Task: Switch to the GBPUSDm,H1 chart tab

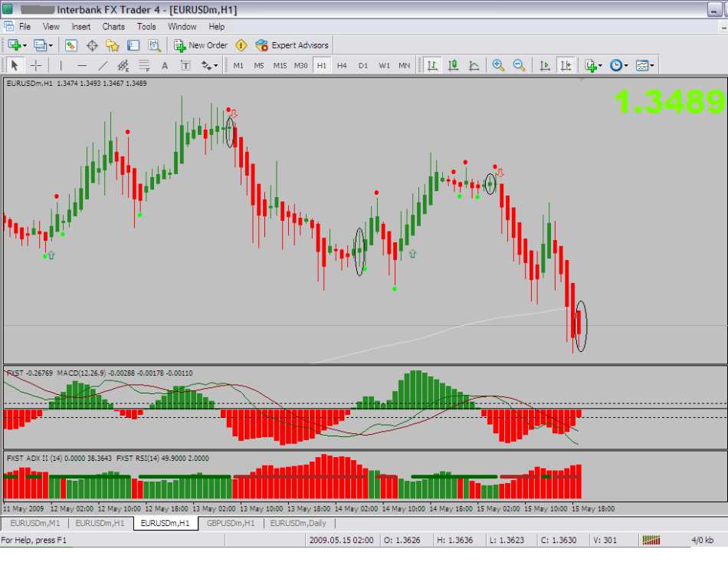Action: tap(230, 523)
